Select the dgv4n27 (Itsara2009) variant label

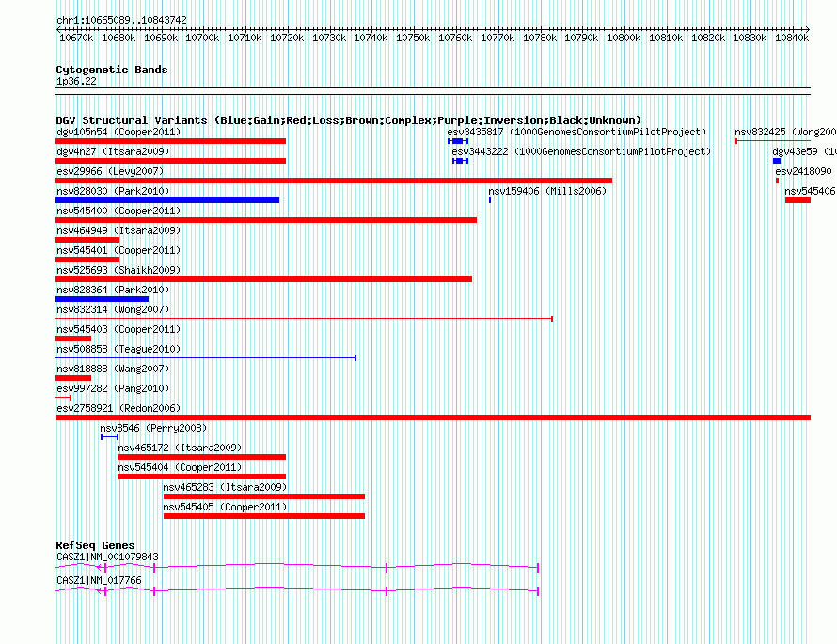pos(113,151)
